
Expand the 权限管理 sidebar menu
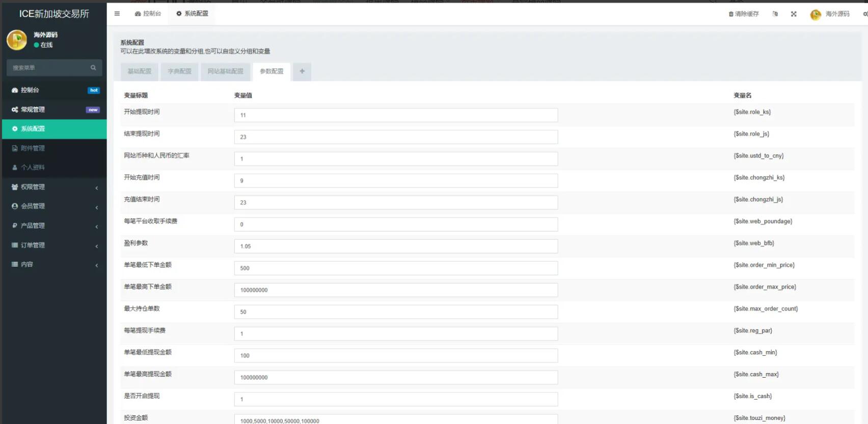pyautogui.click(x=54, y=187)
